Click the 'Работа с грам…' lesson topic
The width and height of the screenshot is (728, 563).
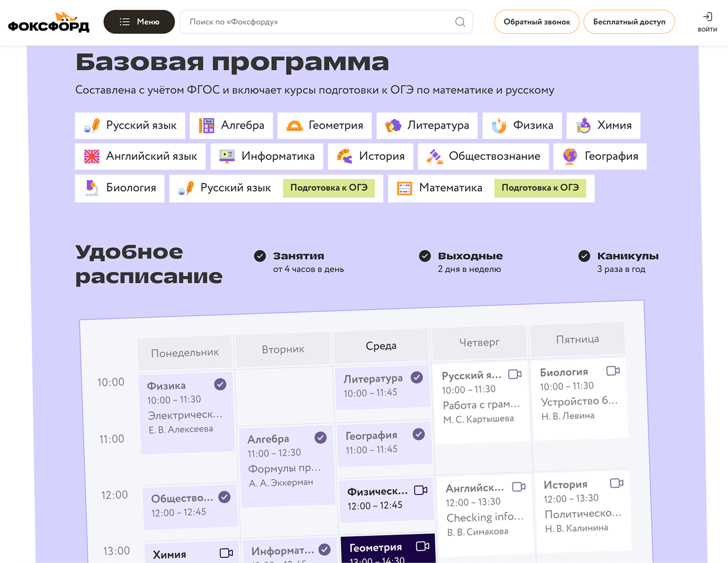click(x=481, y=405)
